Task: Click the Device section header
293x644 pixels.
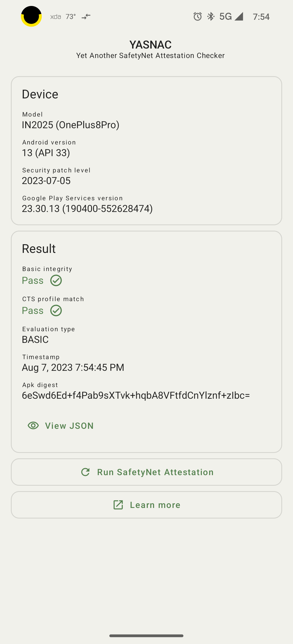Action: coord(40,94)
